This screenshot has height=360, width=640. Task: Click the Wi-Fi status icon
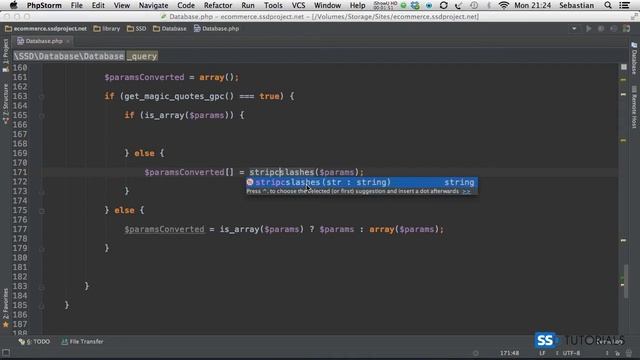click(x=504, y=5)
